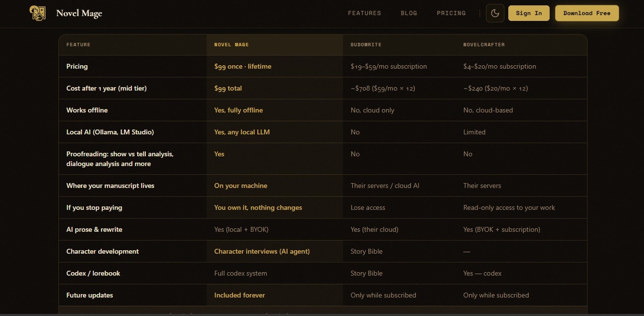Click '$4–$20/mo subscription' cell
The height and width of the screenshot is (316, 644).
[x=500, y=66]
